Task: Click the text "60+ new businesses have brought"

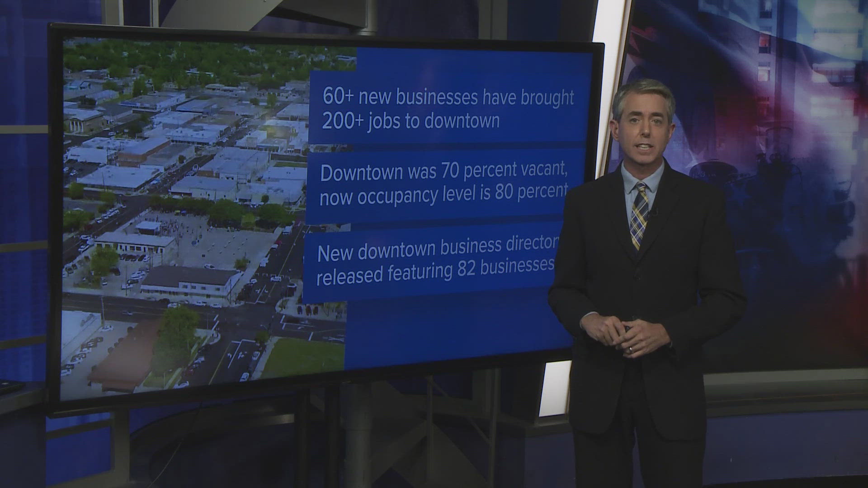Action: coord(448,97)
